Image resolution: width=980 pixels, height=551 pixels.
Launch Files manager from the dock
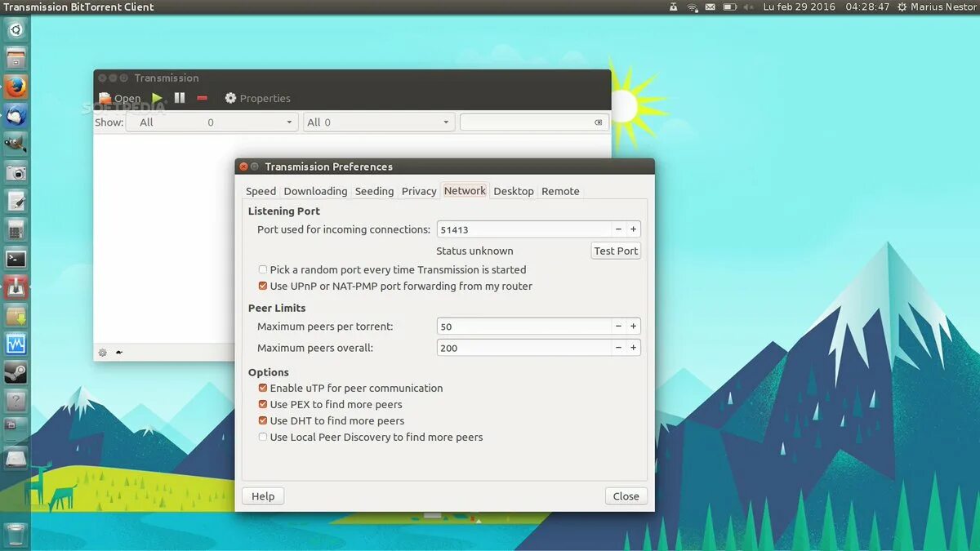pos(16,59)
